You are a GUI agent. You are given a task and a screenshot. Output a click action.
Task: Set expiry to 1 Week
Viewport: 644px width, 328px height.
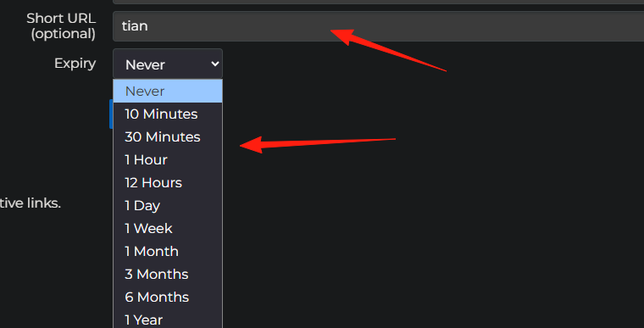point(168,229)
